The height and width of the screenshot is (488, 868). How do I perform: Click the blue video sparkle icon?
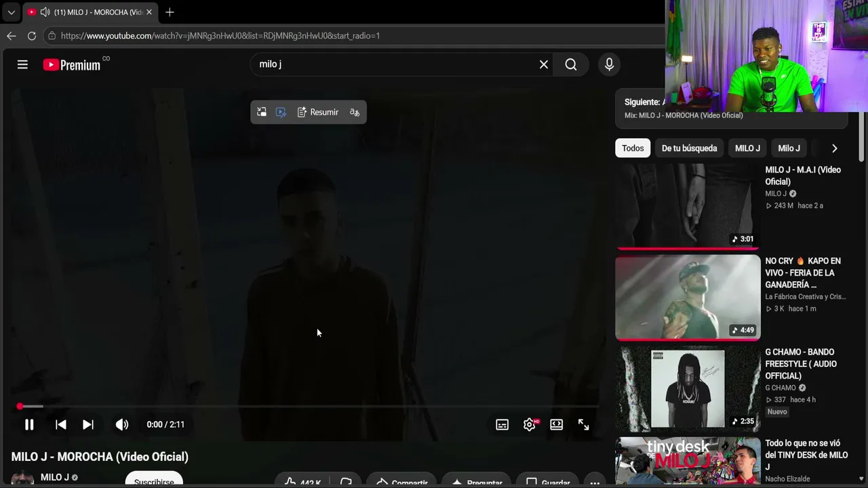(x=281, y=112)
